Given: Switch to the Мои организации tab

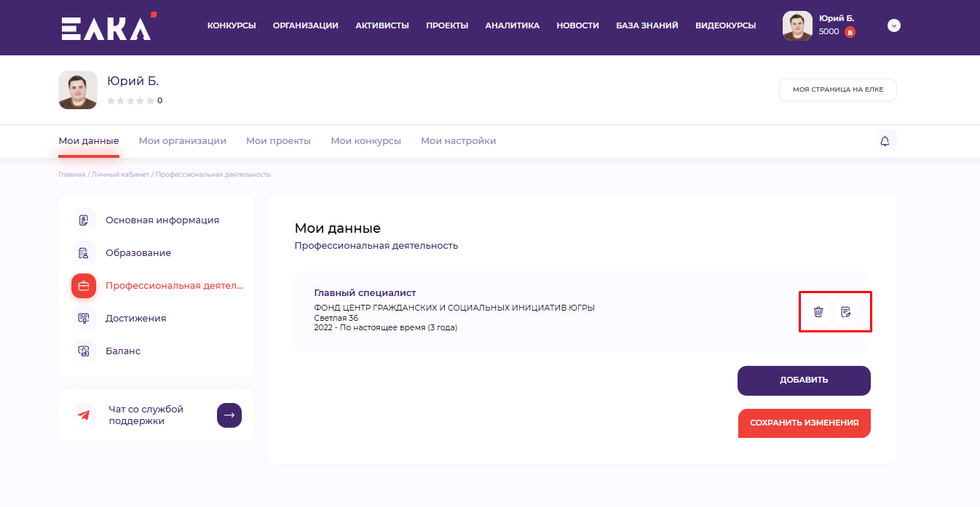Looking at the screenshot, I should click(x=182, y=141).
